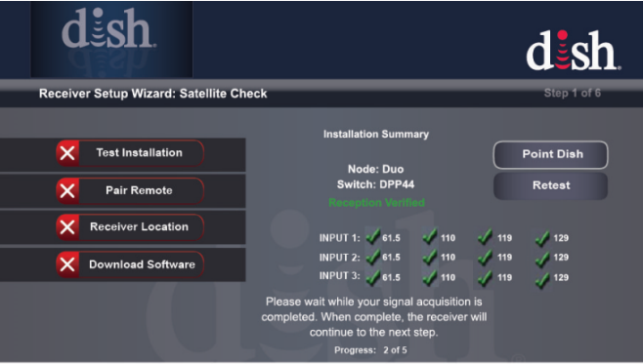Click the INPUT 1 checkmark for 119
Viewport: 643px width, 364px height.
coord(485,236)
